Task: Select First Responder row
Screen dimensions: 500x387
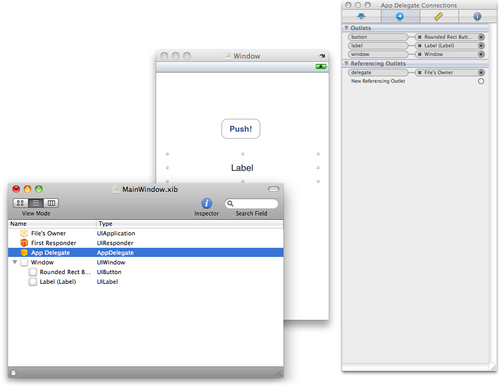Action: (146, 243)
